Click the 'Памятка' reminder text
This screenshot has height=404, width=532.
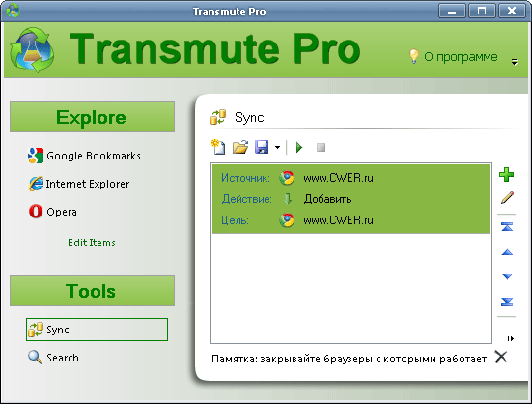tap(350, 359)
